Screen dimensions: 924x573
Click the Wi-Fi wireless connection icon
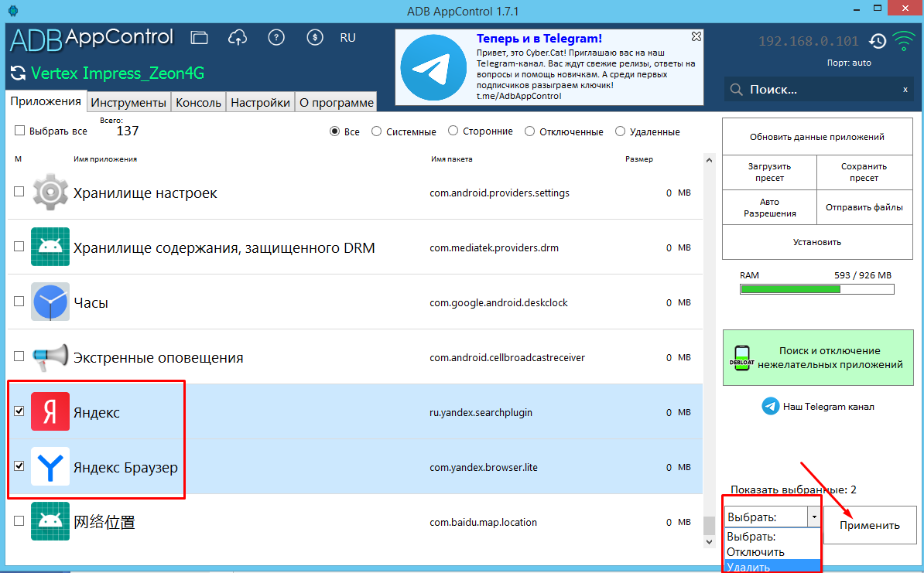(904, 41)
